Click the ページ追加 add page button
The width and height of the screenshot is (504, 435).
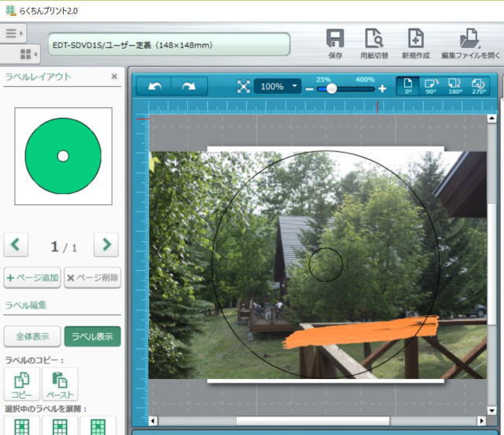click(32, 278)
